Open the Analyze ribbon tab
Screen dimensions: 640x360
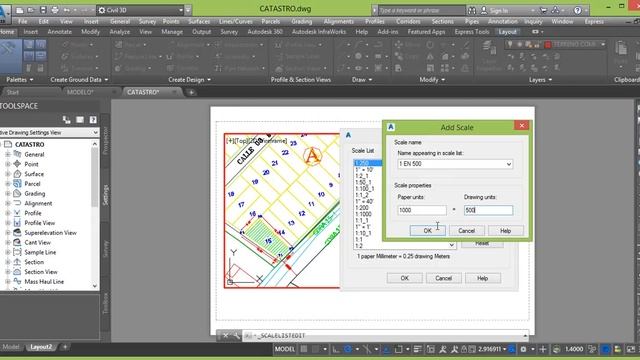(x=120, y=32)
